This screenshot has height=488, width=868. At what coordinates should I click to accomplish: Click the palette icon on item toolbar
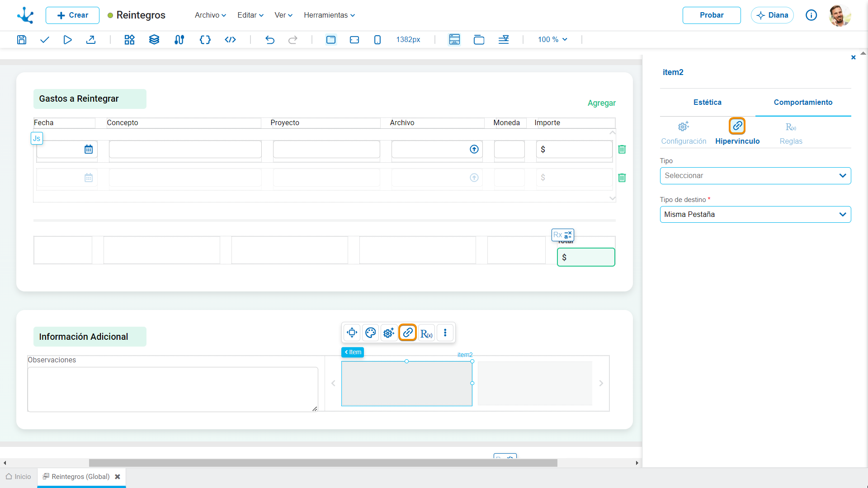click(x=371, y=333)
